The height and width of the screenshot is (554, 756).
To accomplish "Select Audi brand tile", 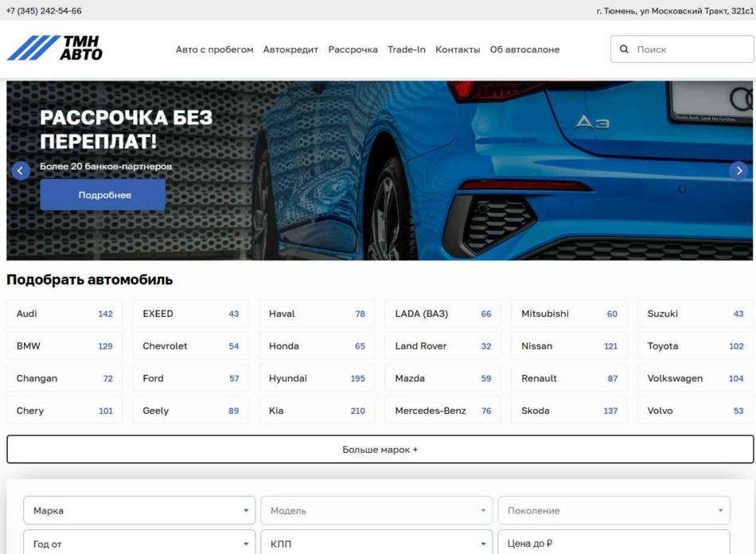I will tap(64, 314).
